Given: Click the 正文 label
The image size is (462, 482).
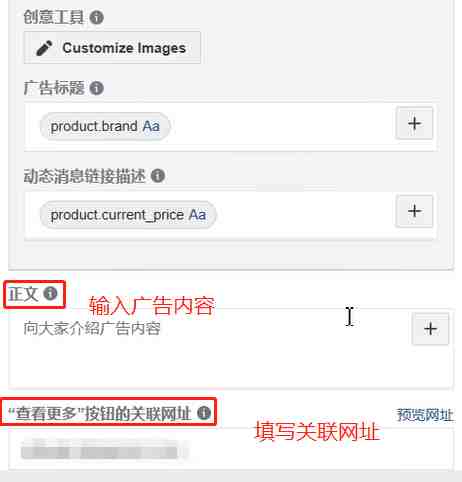Looking at the screenshot, I should [23, 294].
